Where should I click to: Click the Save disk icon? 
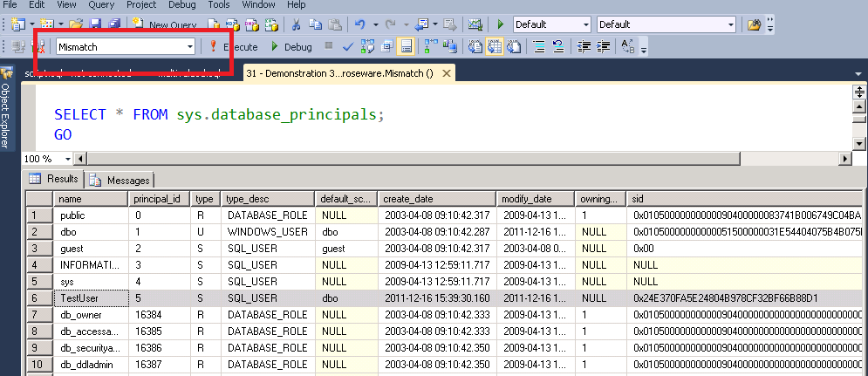coord(94,24)
